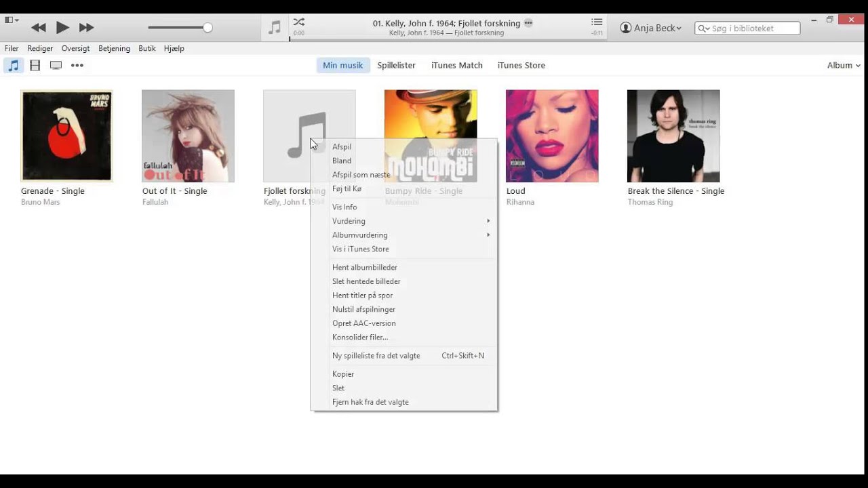
Task: Choose Afspil som næste
Action: click(403, 175)
